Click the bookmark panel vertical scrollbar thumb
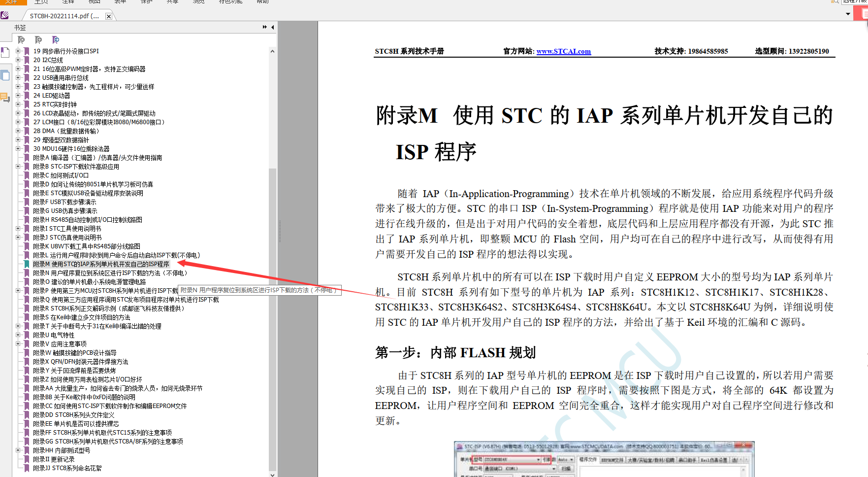 272,319
